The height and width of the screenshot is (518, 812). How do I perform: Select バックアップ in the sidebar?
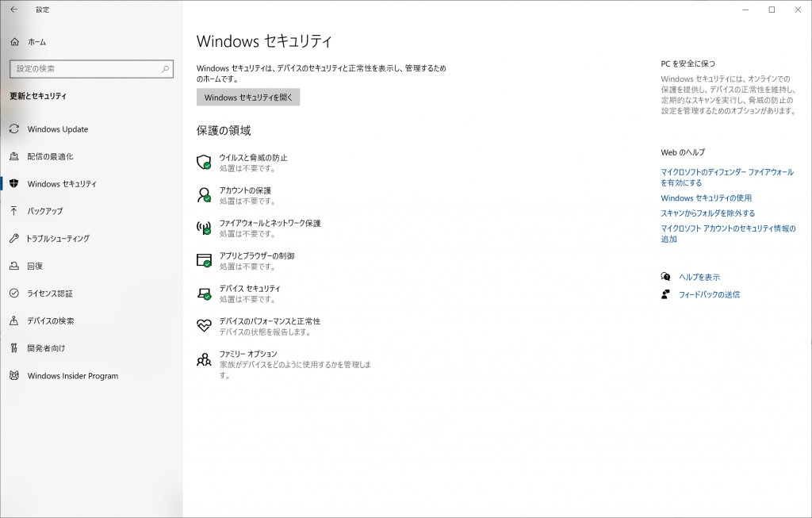[x=45, y=211]
